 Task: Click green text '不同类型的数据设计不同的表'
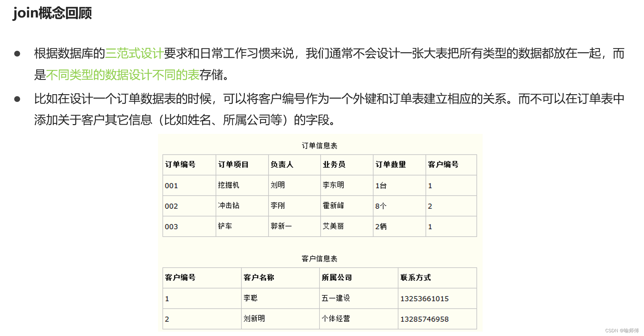coord(123,75)
